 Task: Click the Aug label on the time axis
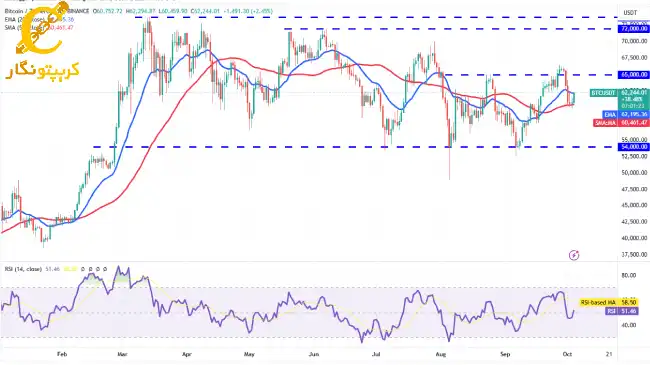tap(441, 354)
